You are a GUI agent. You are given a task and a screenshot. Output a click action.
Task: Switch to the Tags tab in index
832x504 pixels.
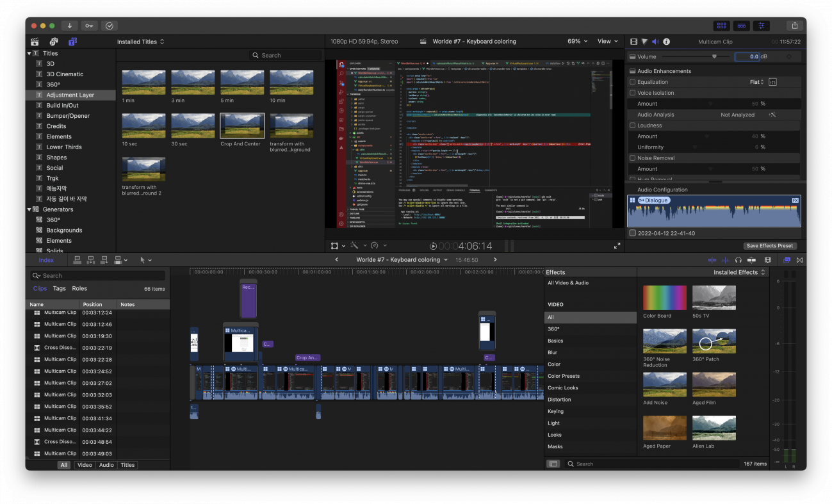click(59, 289)
